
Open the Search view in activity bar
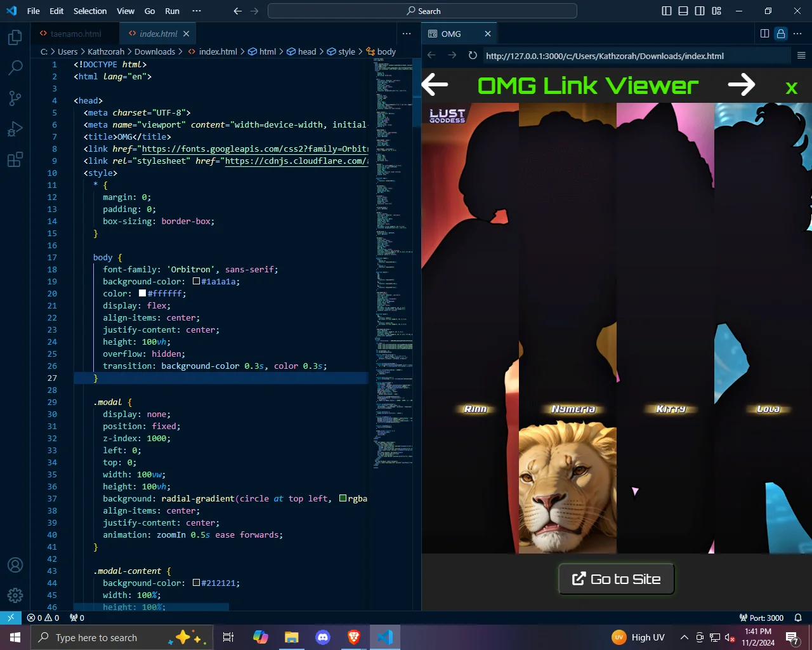click(15, 67)
